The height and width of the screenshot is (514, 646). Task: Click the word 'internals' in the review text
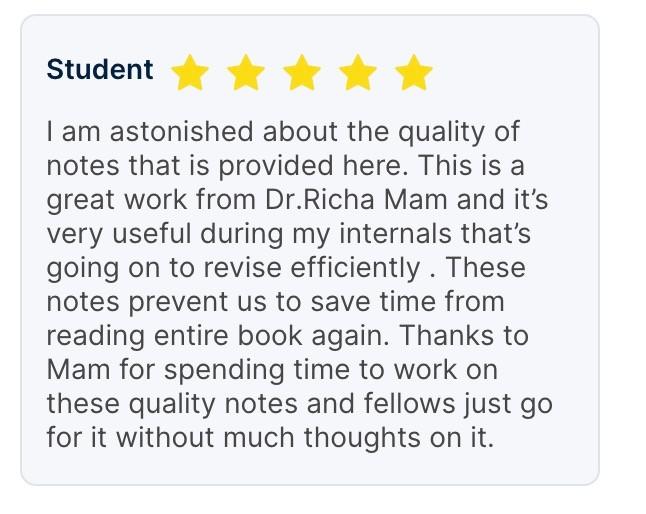[396, 234]
